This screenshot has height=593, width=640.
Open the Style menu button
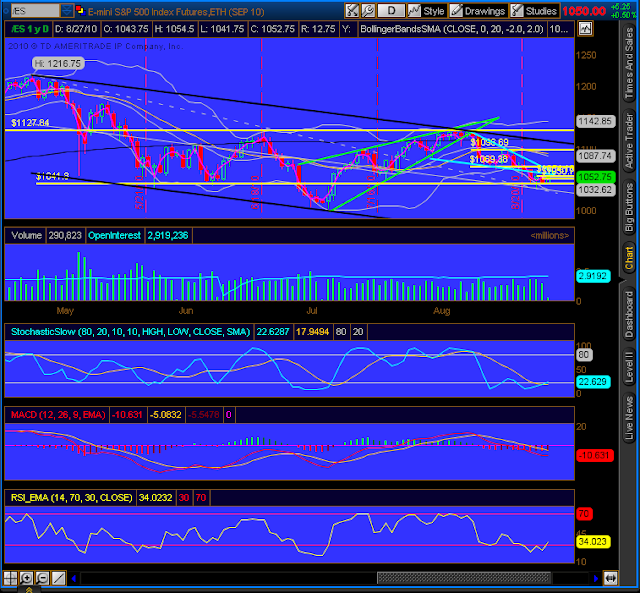(427, 11)
